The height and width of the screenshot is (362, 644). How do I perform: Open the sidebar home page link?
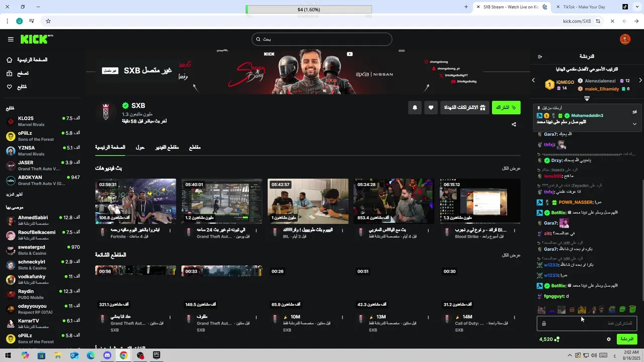coord(27,60)
